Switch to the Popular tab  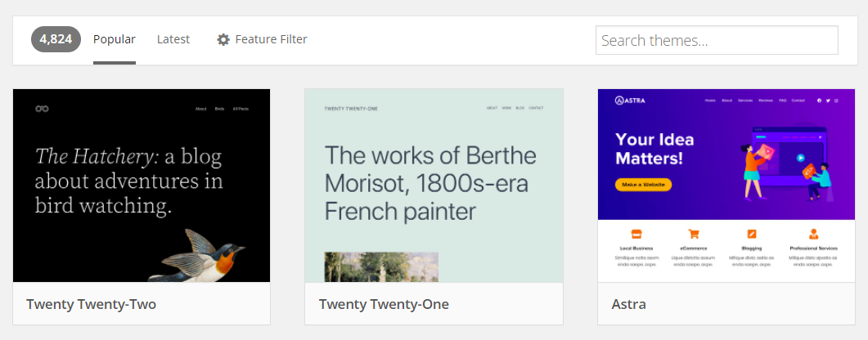point(115,39)
